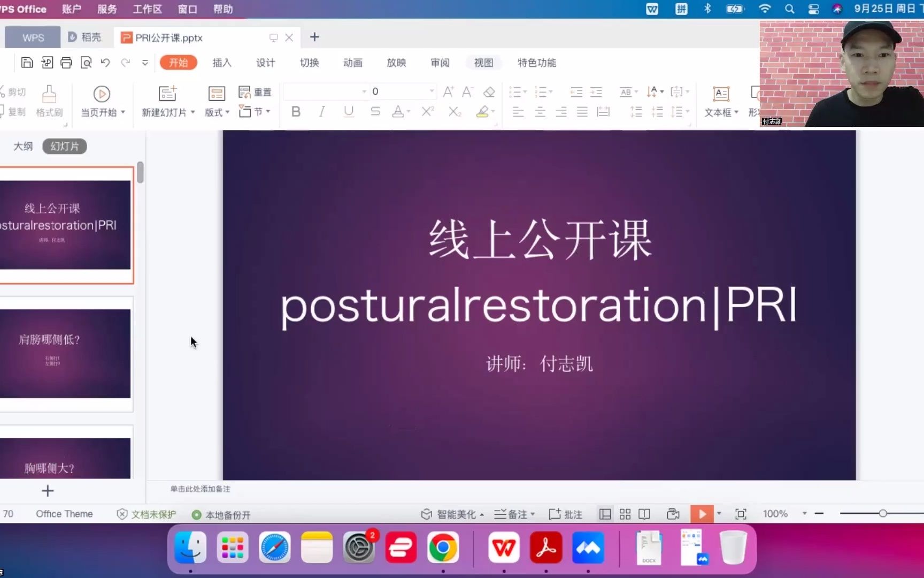Screen dimensions: 924x578
Task: Open the font size dropdown
Action: click(432, 92)
